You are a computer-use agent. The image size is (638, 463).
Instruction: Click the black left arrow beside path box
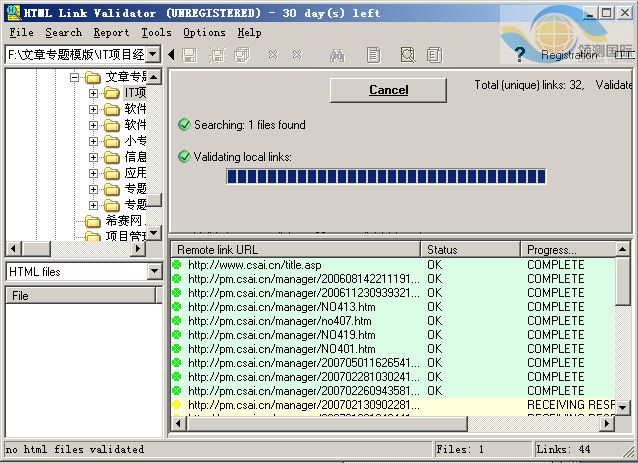point(171,55)
